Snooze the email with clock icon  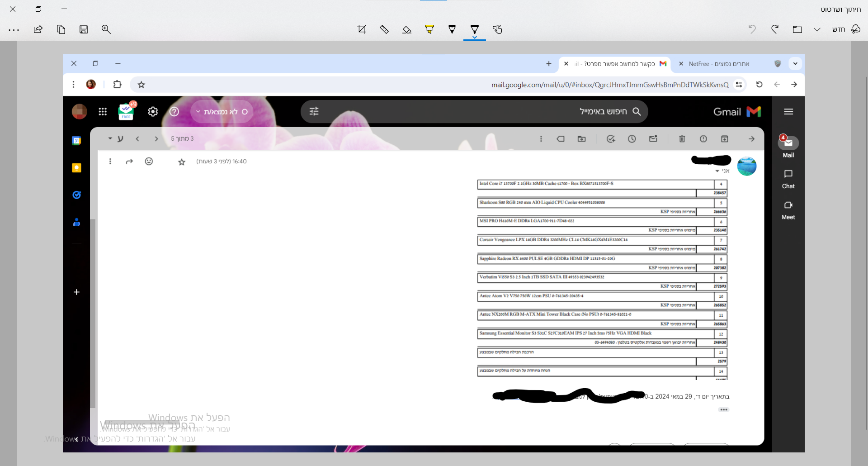tap(632, 139)
